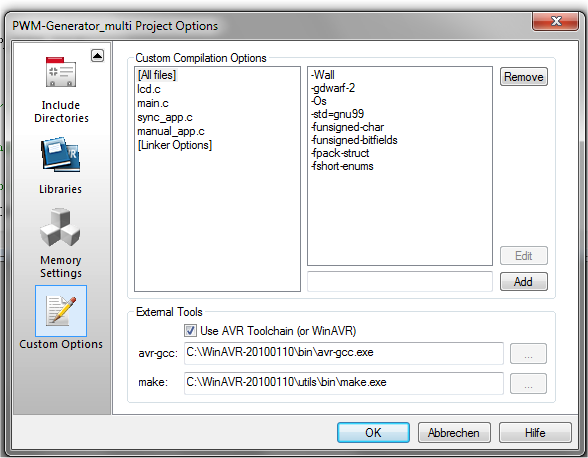Click the Remove button
Viewport: 588px width, 458px height.
click(524, 77)
